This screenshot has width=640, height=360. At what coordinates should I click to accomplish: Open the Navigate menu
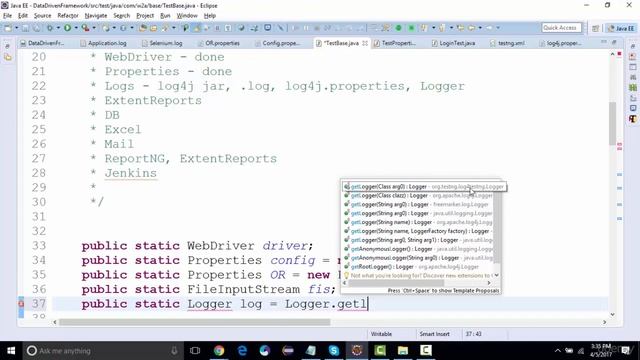96,16
